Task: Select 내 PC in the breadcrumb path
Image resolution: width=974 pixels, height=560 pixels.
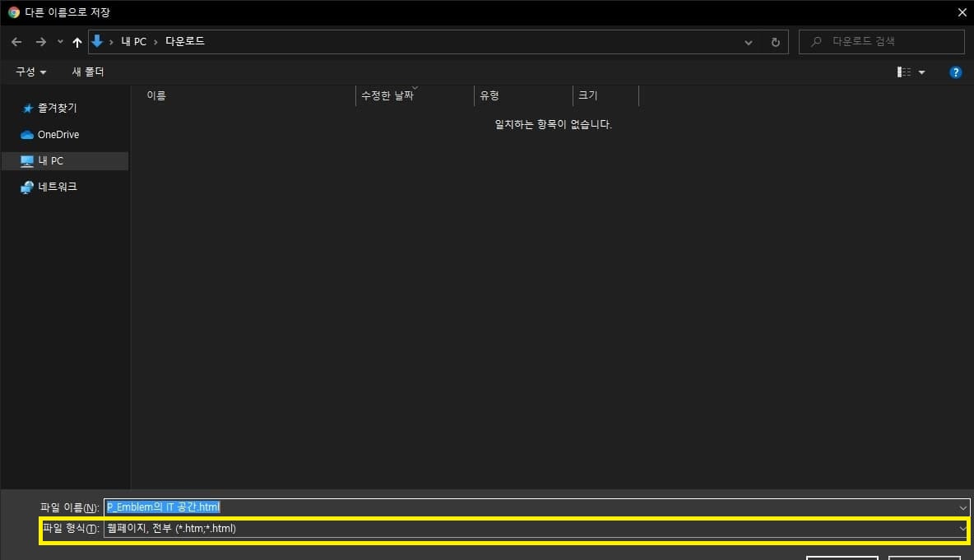Action: pyautogui.click(x=133, y=40)
